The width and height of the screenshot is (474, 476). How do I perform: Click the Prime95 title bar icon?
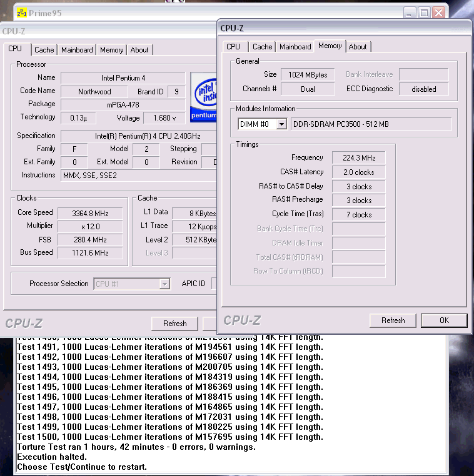(x=21, y=13)
